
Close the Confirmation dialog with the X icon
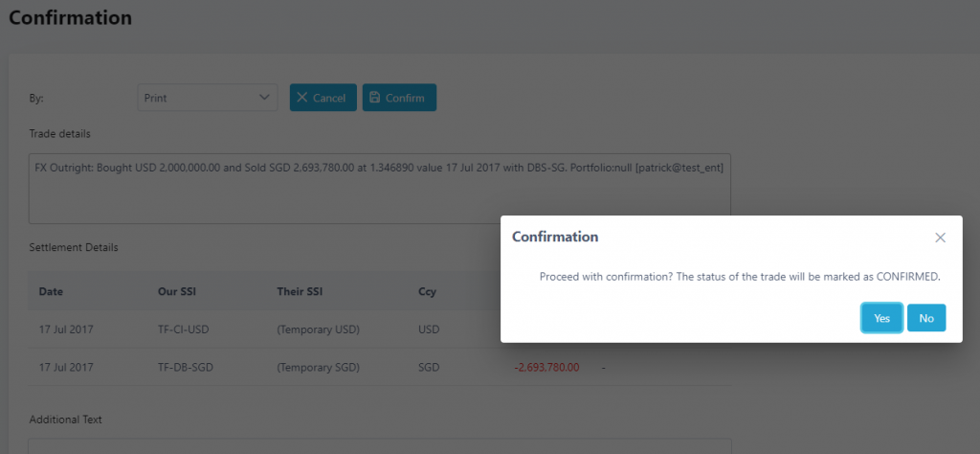point(940,238)
